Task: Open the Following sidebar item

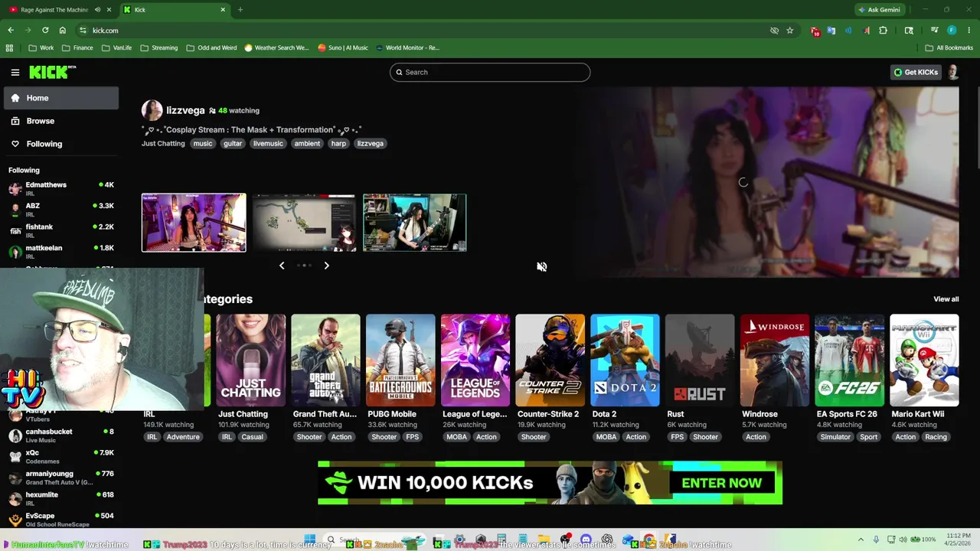Action: coord(61,144)
